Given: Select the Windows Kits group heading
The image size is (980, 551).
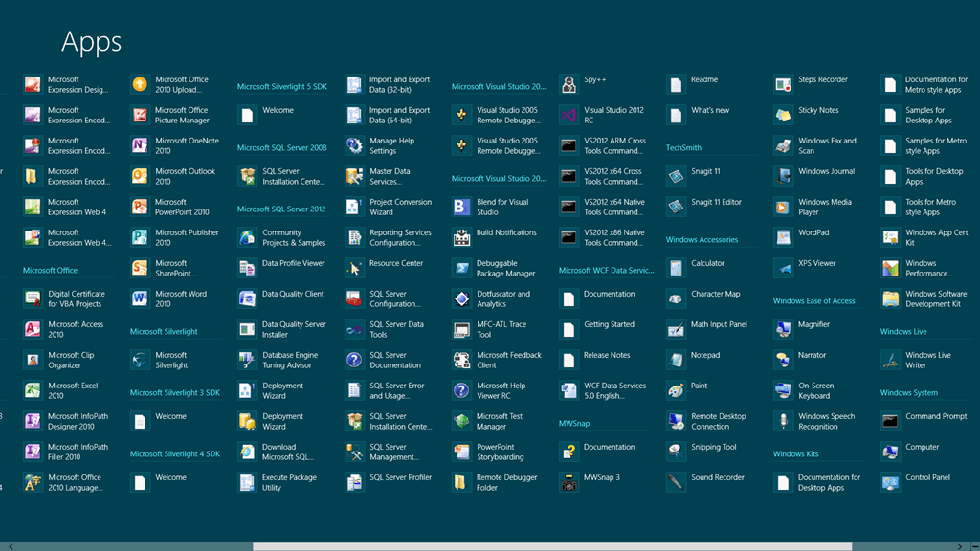Looking at the screenshot, I should coord(795,454).
